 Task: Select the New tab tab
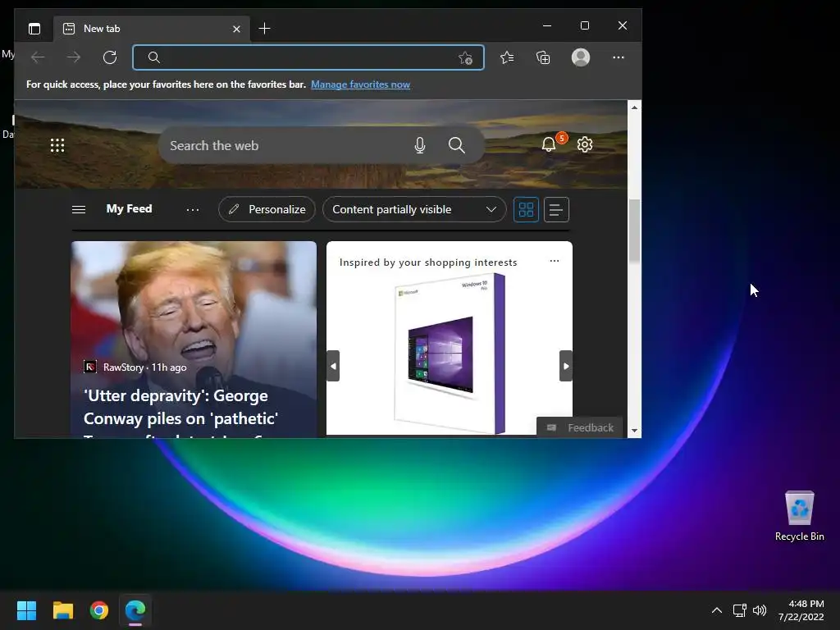(151, 29)
